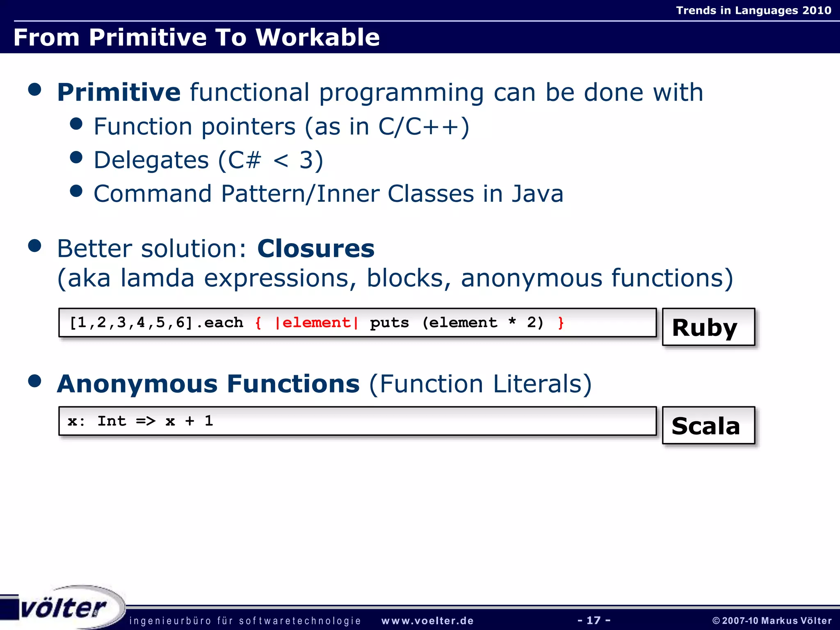Screen dimensions: 840x630
Task: Click the Ruby code snippet box
Action: point(357,323)
